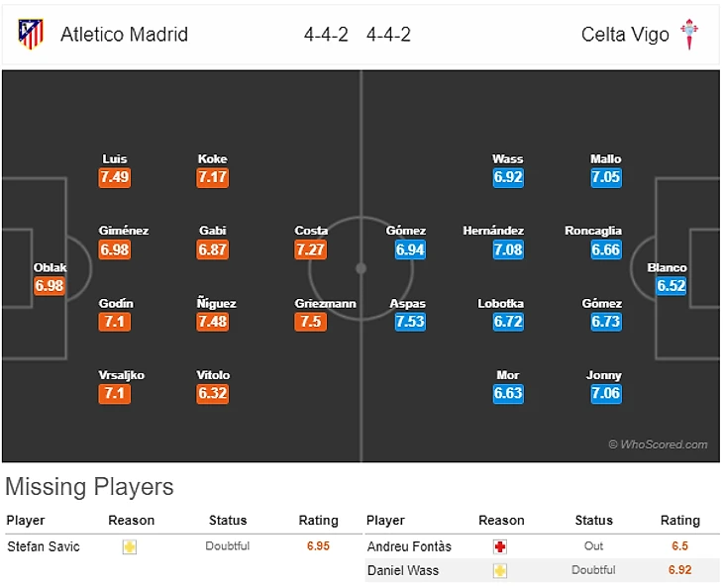Click Oblak's name on the pitch
Image resolution: width=723 pixels, height=588 pixels.
tap(50, 267)
